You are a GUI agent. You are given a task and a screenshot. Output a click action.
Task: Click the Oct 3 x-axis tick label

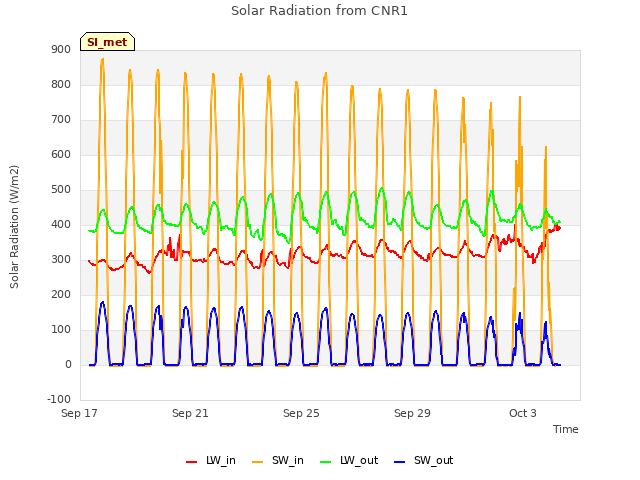pyautogui.click(x=523, y=413)
